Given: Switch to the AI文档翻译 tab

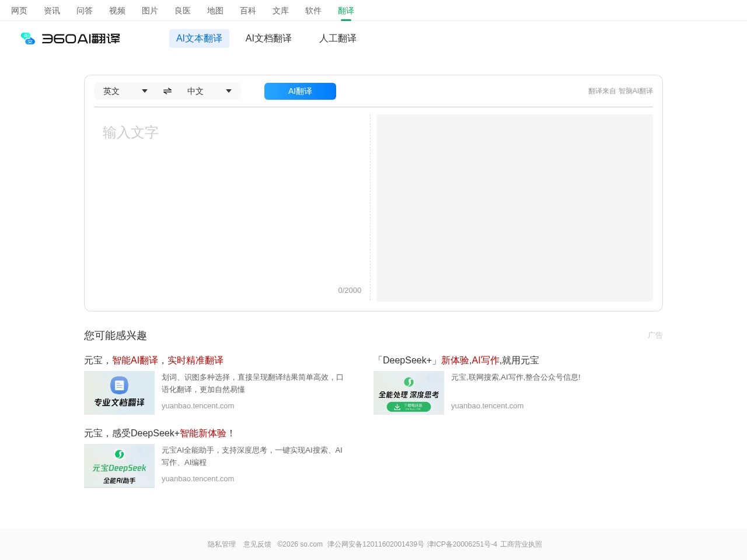Looking at the screenshot, I should [x=268, y=38].
